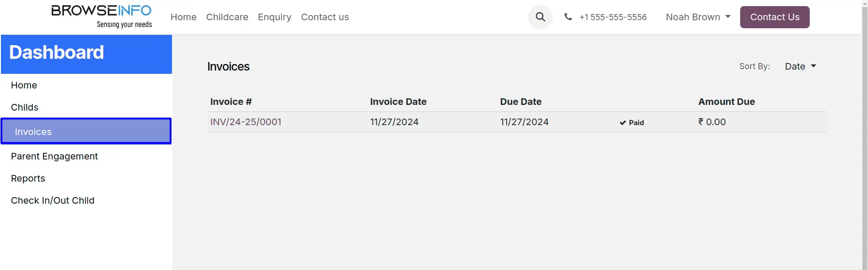868x270 pixels.
Task: Expand the Sort By Date dropdown
Action: 800,66
